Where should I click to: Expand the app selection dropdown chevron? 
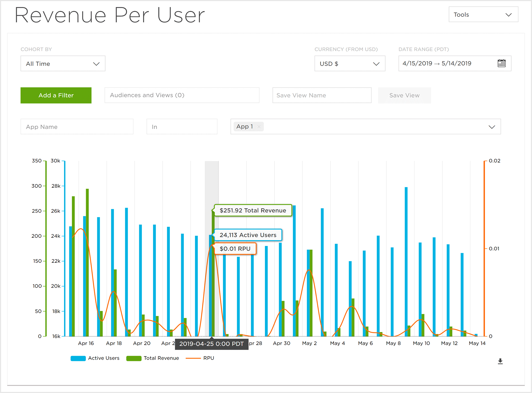coord(492,127)
